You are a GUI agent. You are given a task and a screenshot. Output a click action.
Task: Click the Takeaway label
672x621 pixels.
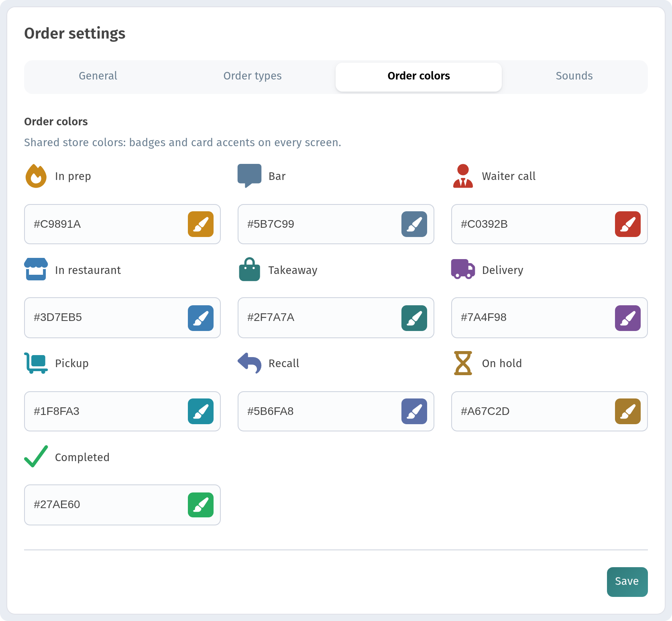click(293, 270)
